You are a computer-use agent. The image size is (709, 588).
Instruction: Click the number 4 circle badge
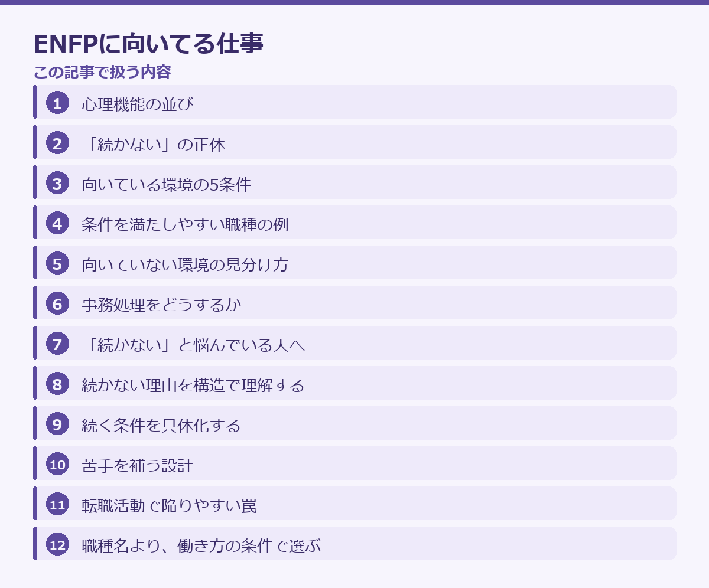pyautogui.click(x=57, y=224)
